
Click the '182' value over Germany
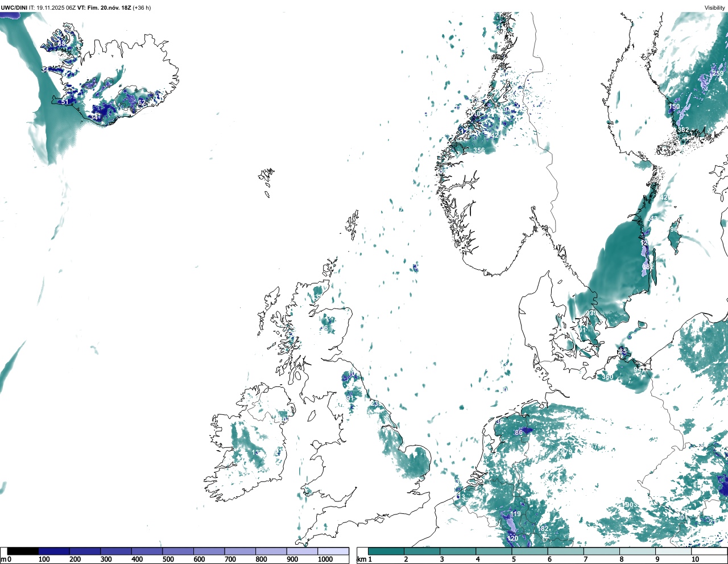(x=544, y=529)
